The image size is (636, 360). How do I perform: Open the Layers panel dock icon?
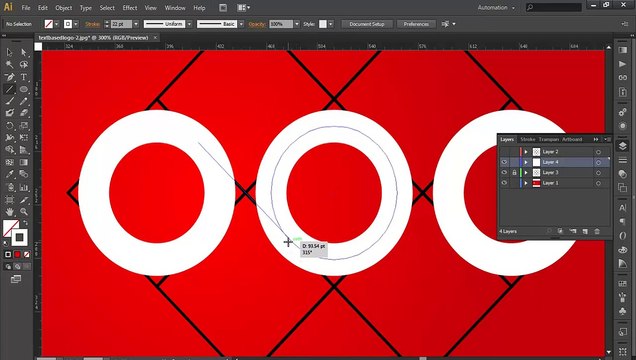(623, 146)
